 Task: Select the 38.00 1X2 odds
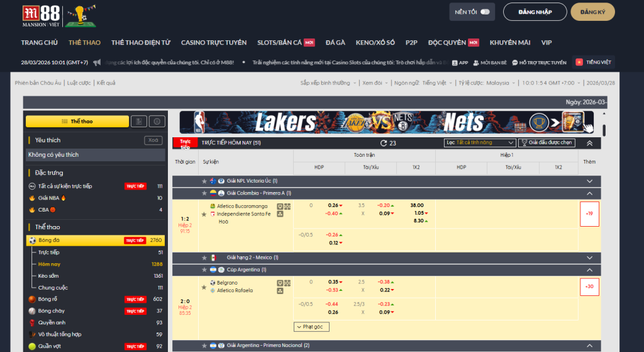click(x=416, y=205)
